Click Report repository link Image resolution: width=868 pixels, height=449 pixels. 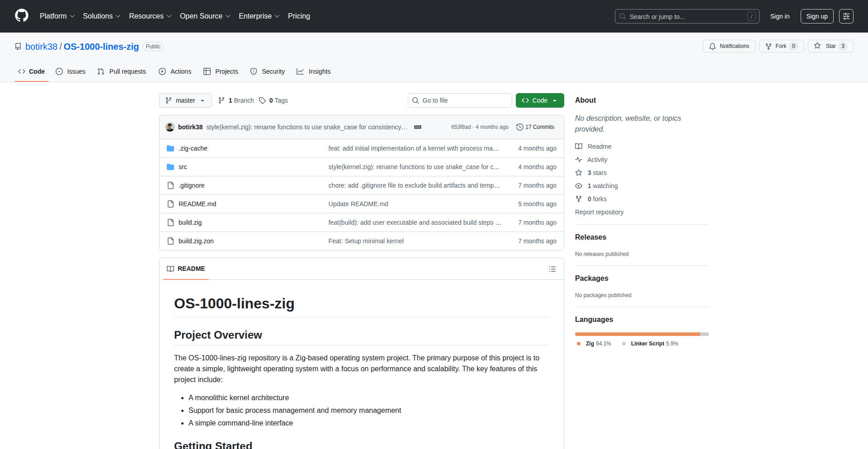point(599,212)
